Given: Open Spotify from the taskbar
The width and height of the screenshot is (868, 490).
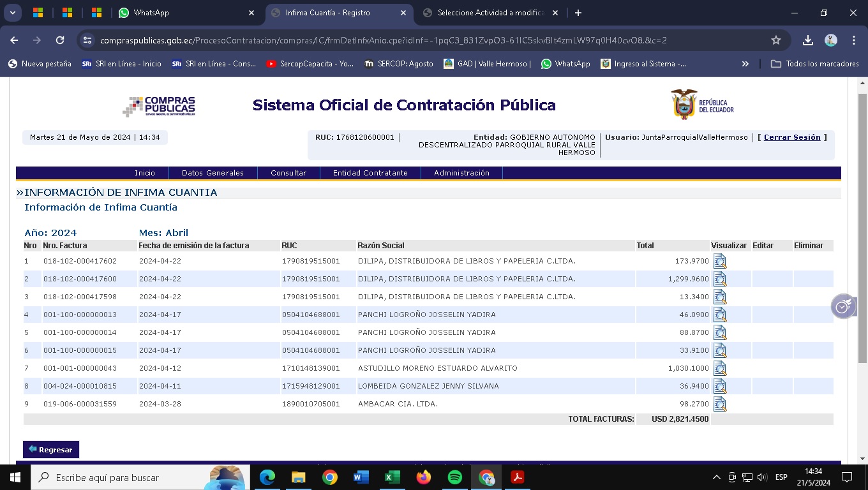Looking at the screenshot, I should 455,477.
